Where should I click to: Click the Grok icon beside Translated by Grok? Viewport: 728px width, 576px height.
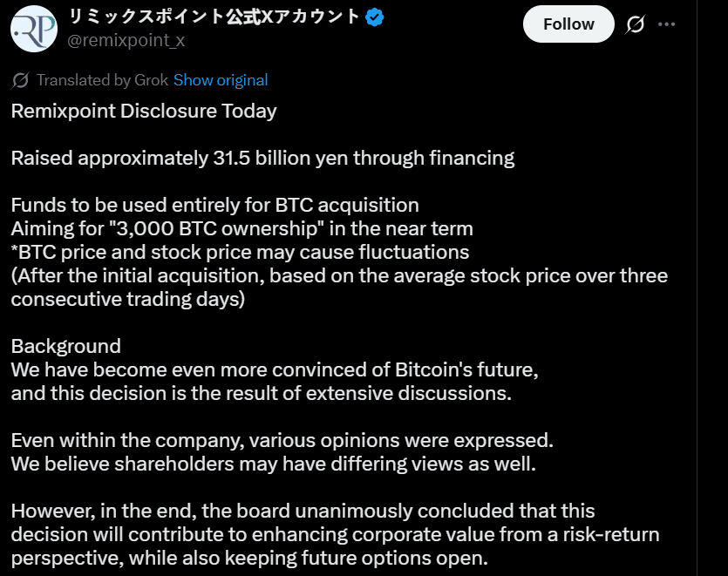point(20,80)
